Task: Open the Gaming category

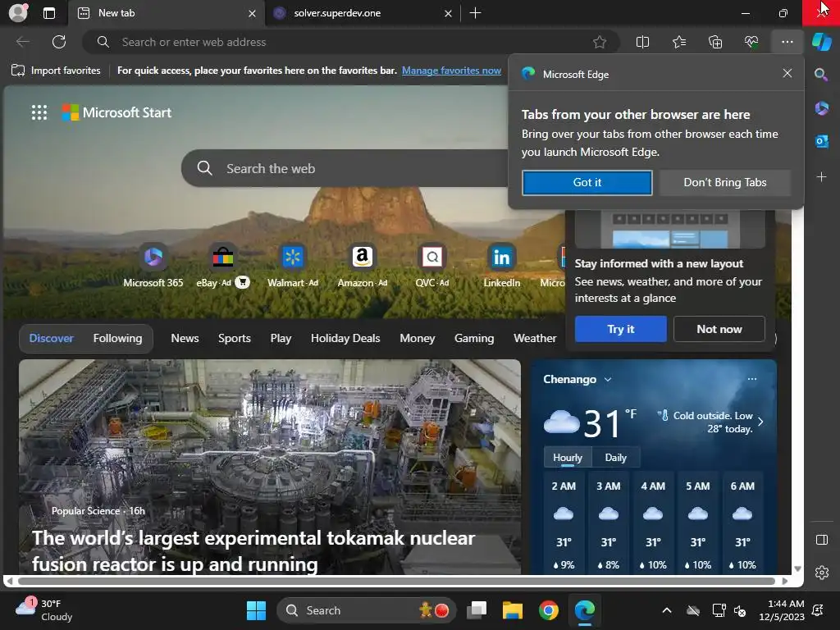Action: pos(474,338)
